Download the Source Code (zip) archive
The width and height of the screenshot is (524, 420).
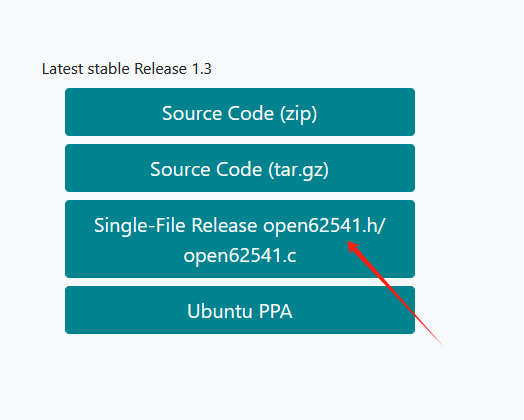[x=240, y=112]
